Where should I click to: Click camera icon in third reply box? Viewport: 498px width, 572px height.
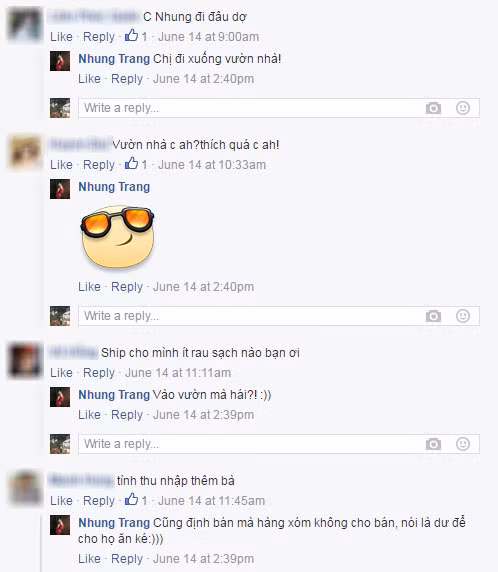pyautogui.click(x=433, y=444)
